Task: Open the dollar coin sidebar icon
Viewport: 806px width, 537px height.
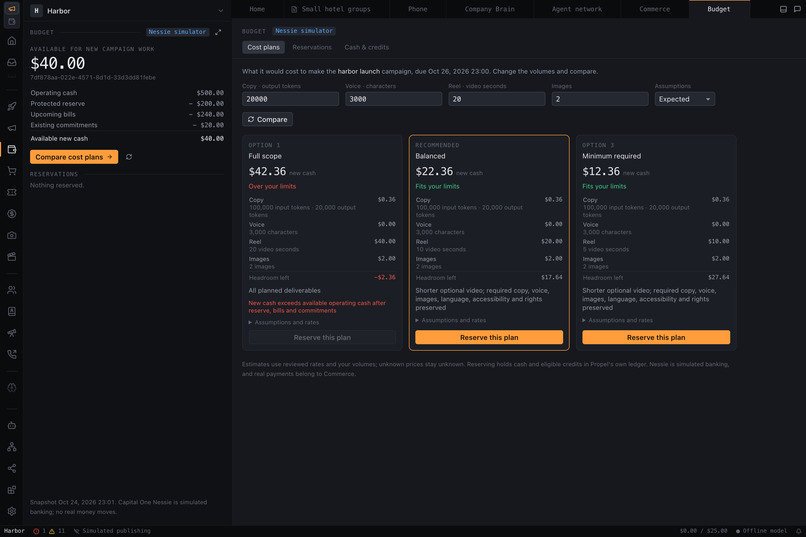Action: pyautogui.click(x=11, y=214)
